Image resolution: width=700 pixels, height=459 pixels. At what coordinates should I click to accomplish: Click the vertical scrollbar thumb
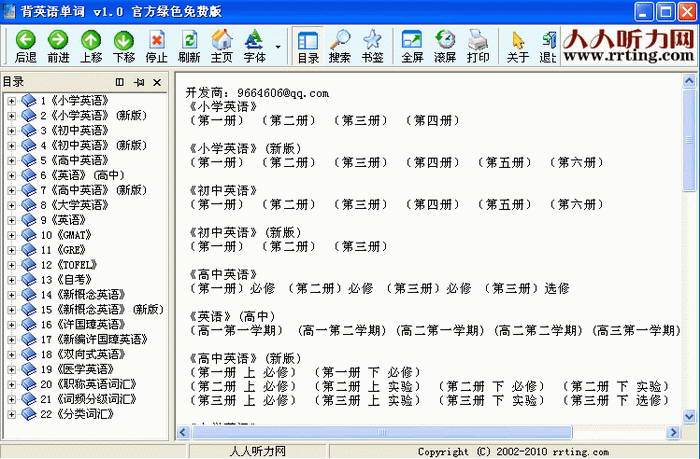(x=689, y=140)
